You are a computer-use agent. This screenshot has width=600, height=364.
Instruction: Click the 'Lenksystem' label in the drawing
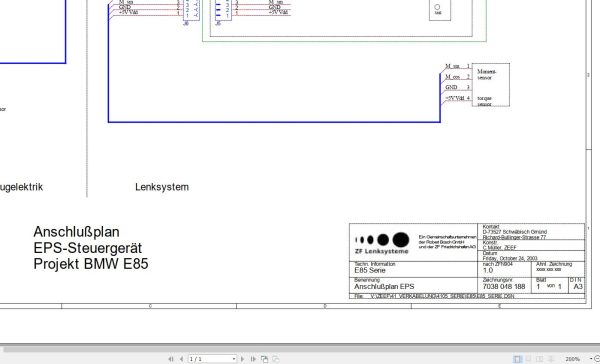coord(162,187)
